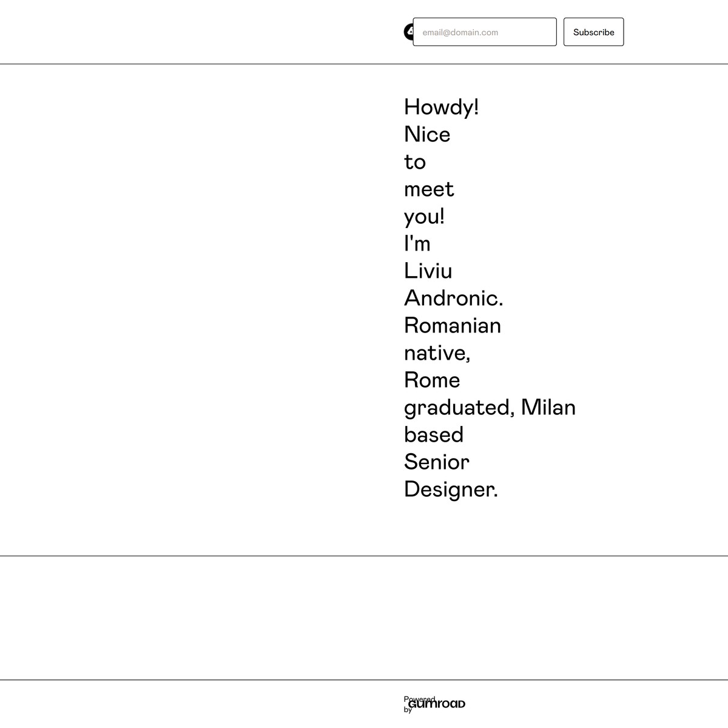Click the round profile avatar icon

(x=408, y=32)
